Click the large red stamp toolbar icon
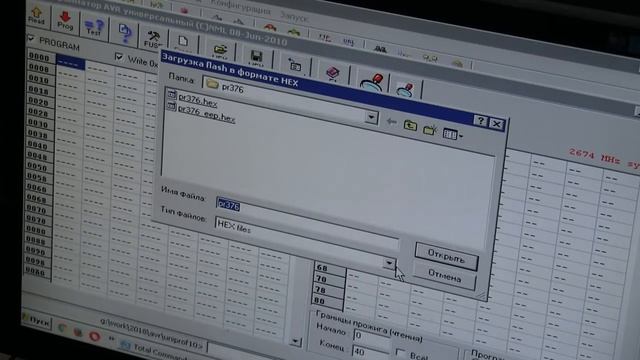The width and height of the screenshot is (640, 360). coord(372,82)
